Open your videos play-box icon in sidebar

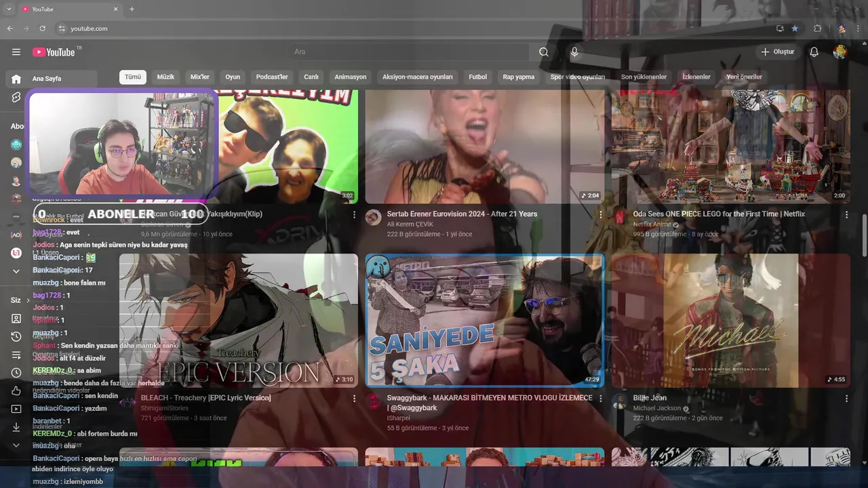(x=16, y=409)
